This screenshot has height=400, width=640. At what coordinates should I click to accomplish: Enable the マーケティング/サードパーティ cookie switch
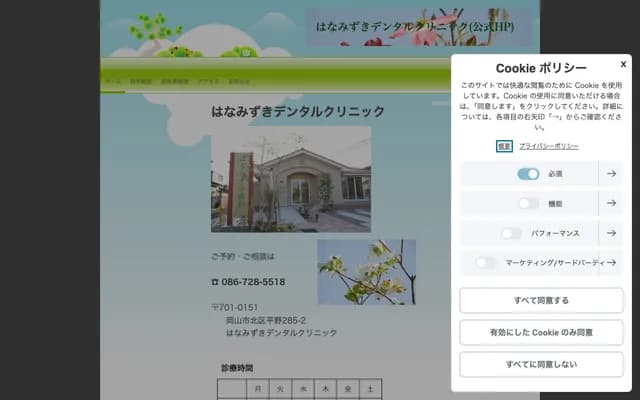pos(485,262)
